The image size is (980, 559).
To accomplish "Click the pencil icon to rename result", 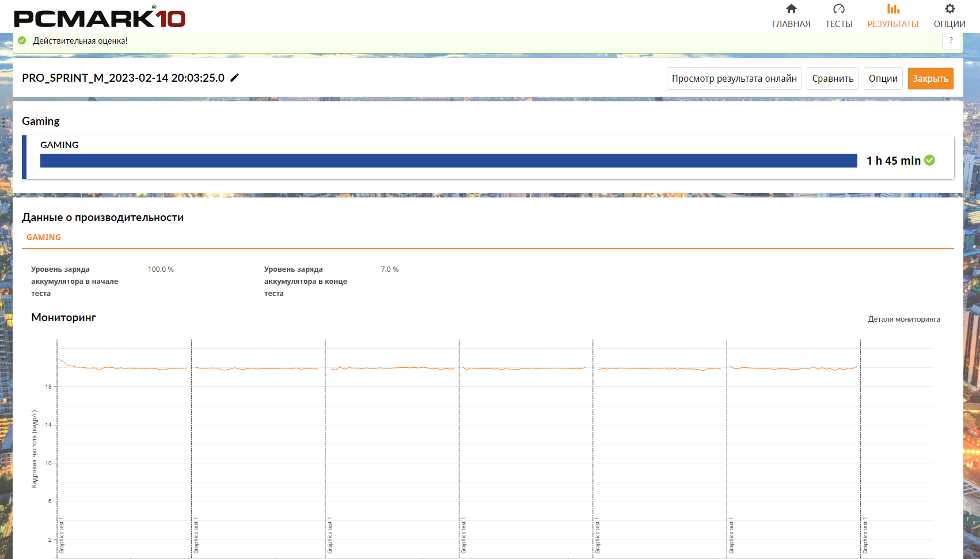I will (234, 78).
